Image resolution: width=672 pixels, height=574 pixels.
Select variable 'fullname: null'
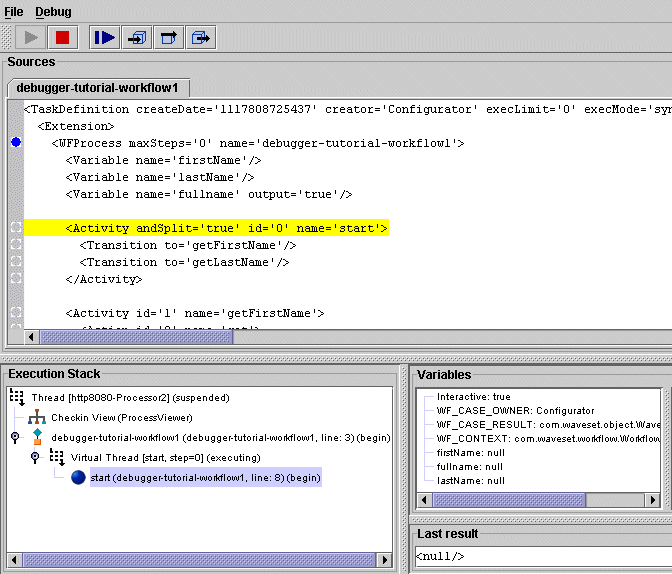pos(469,467)
